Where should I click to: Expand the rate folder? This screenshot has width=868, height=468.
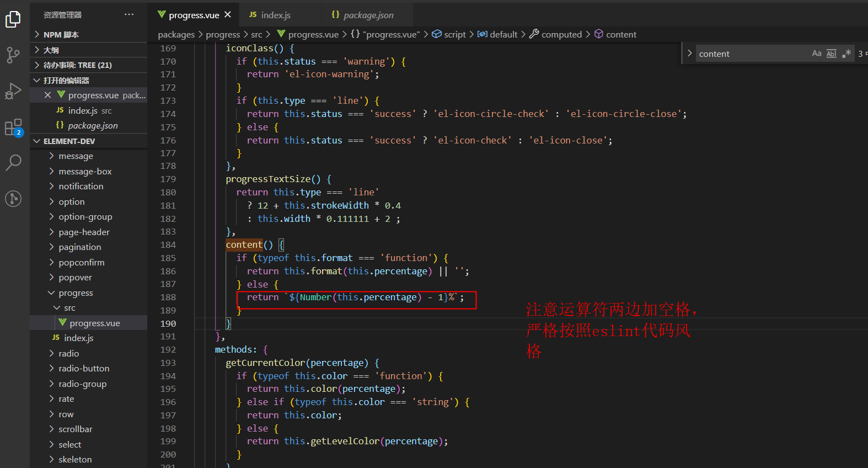pos(88,399)
